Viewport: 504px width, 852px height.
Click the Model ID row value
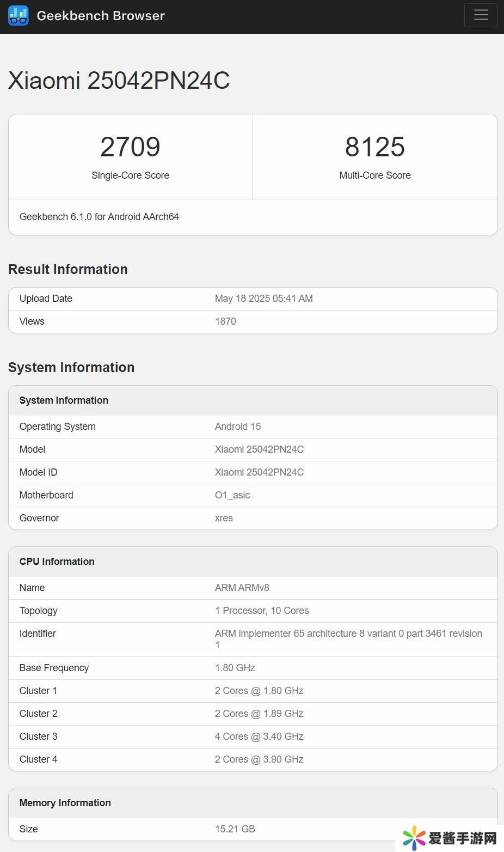click(x=259, y=472)
